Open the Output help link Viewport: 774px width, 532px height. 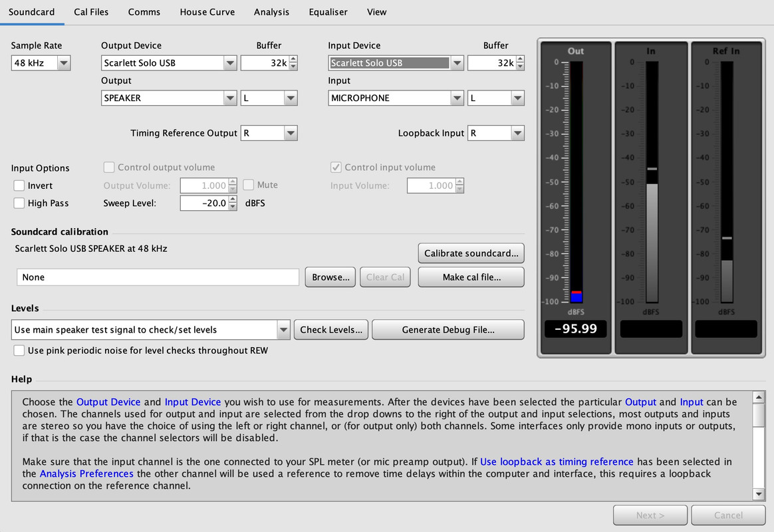click(x=640, y=402)
